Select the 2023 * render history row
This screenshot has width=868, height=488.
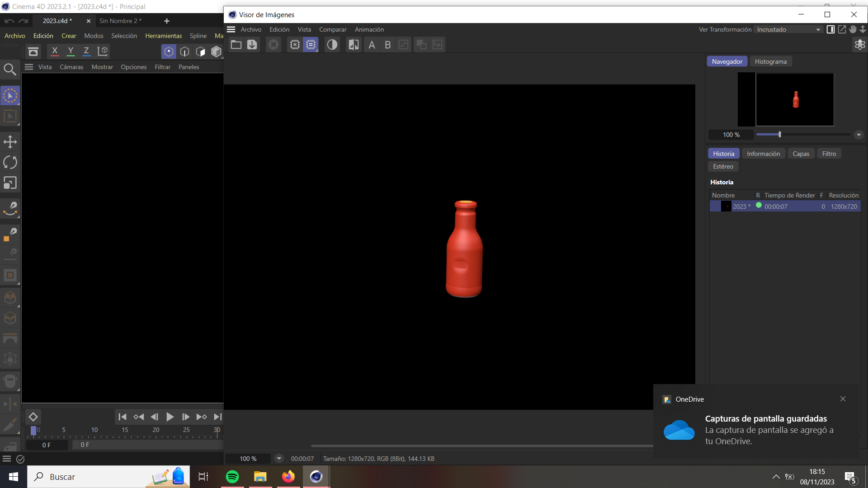785,206
